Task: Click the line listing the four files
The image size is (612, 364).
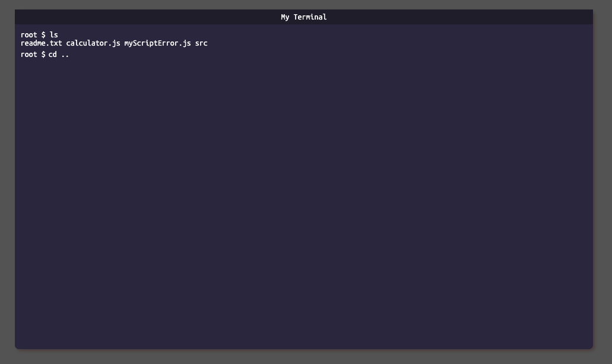Action: click(x=114, y=43)
